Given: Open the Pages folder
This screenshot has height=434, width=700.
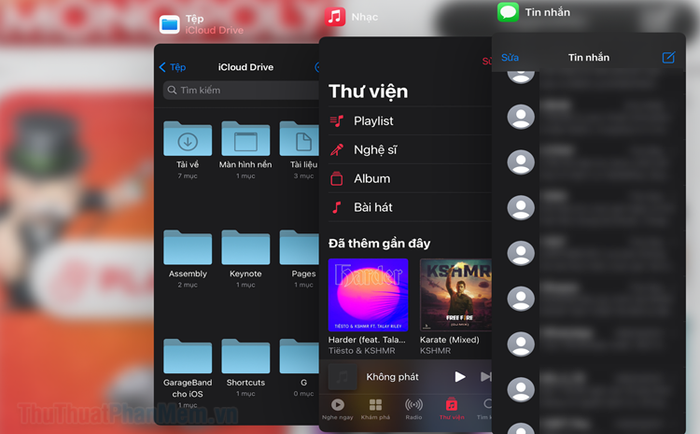Looking at the screenshot, I should coord(300,248).
